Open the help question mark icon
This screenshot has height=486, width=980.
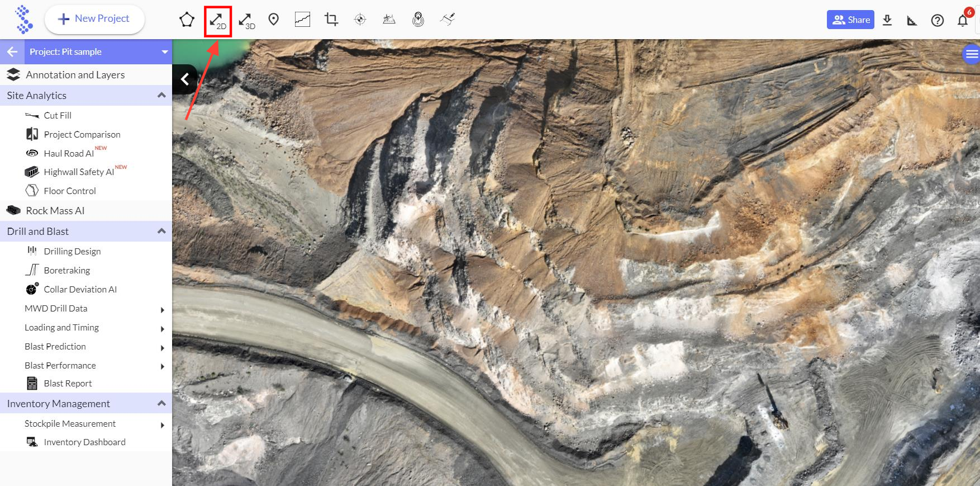pyautogui.click(x=937, y=21)
